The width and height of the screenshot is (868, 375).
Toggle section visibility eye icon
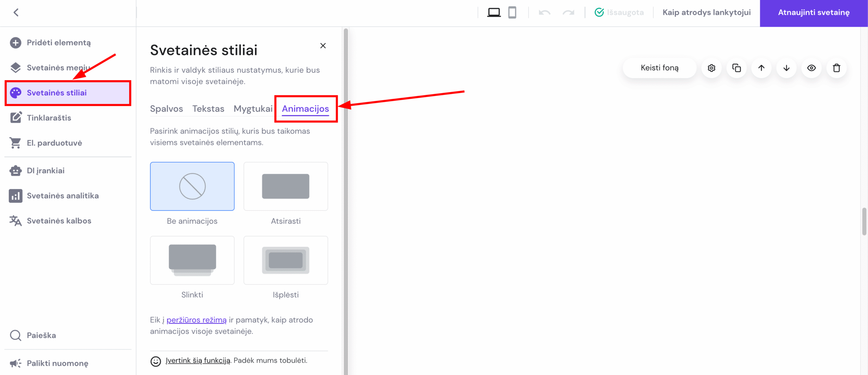pyautogui.click(x=811, y=68)
